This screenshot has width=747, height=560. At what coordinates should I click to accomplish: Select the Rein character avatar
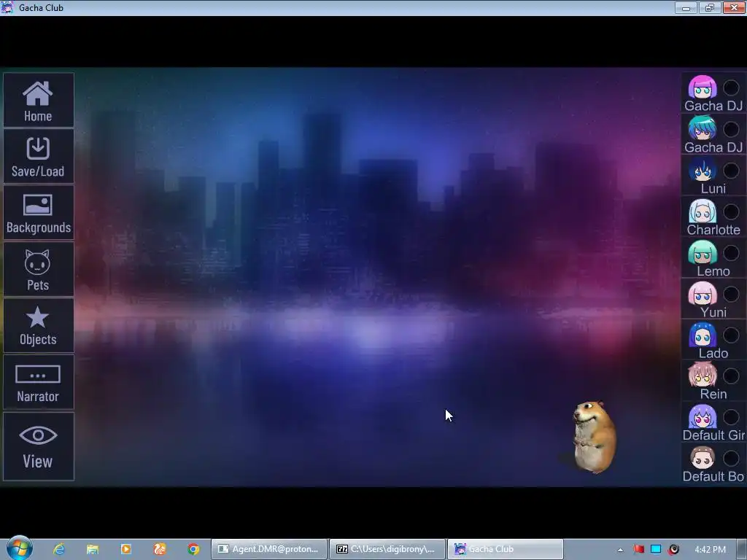click(x=703, y=376)
